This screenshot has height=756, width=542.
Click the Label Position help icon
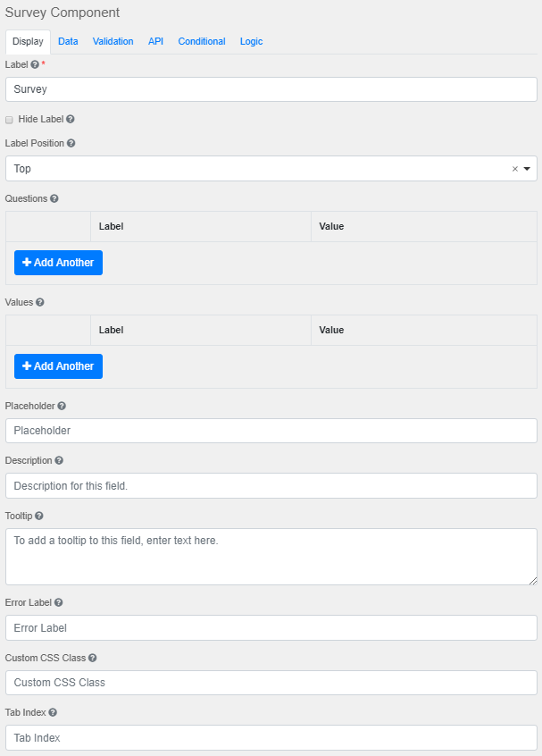[71, 143]
